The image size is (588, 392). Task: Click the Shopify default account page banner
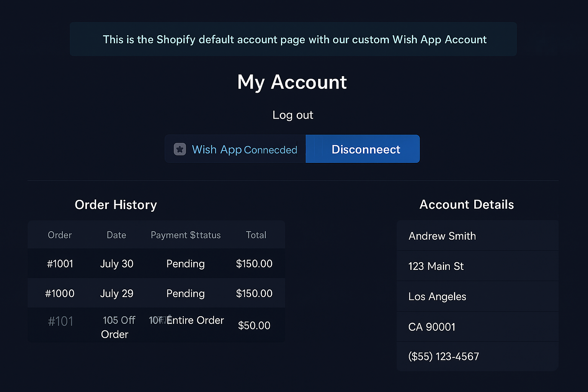293,39
